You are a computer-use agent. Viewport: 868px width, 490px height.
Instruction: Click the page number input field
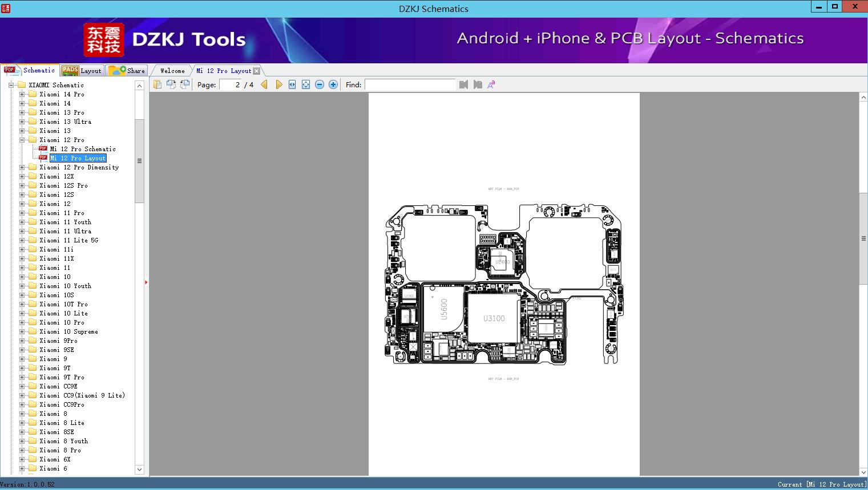tap(231, 84)
